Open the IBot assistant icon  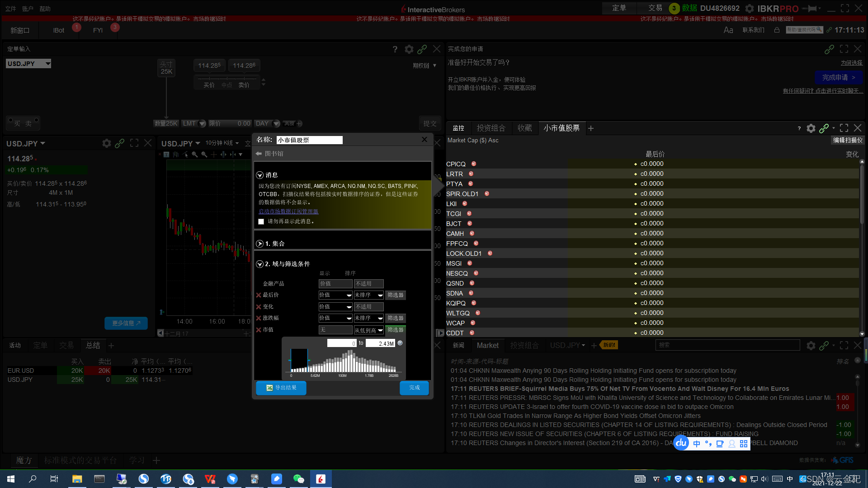coord(59,30)
